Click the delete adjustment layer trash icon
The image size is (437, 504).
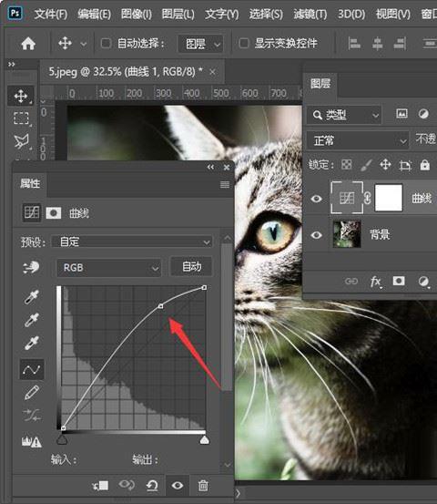[x=203, y=486]
